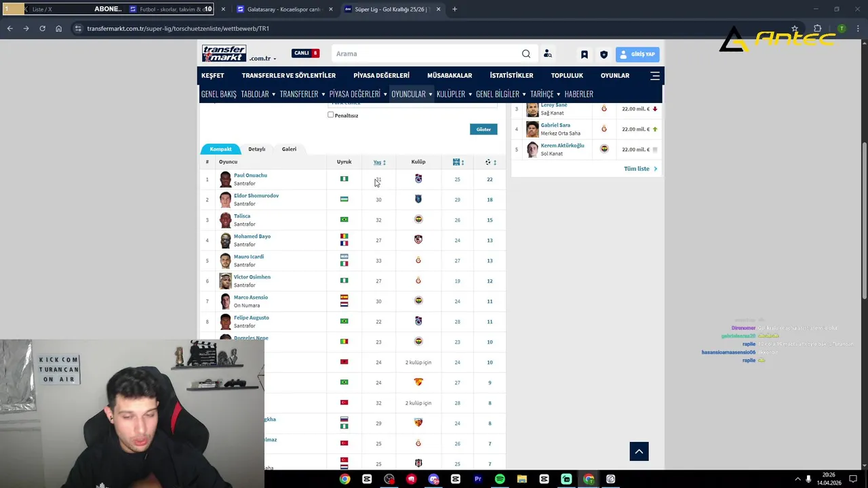
Task: Click the magnifier search icon
Action: 526,54
